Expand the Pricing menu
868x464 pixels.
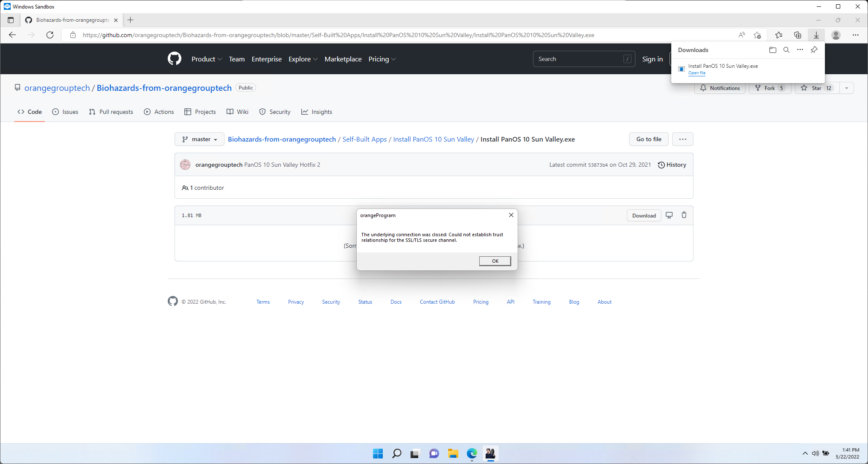pyautogui.click(x=381, y=59)
